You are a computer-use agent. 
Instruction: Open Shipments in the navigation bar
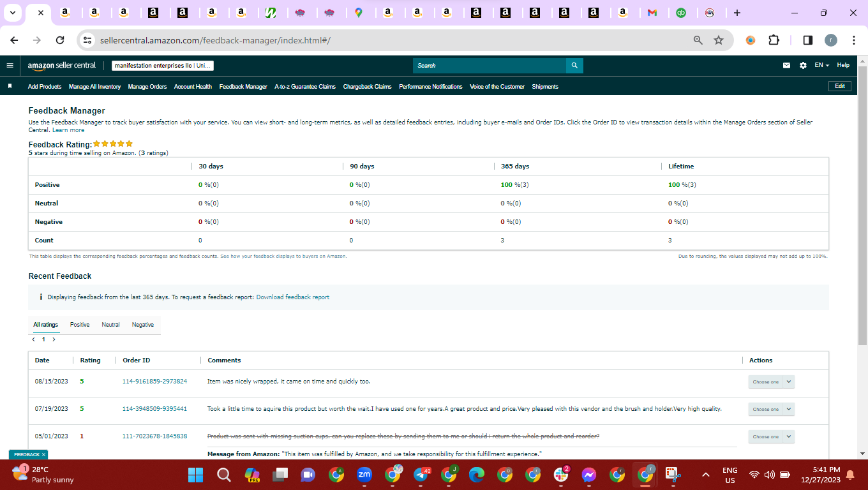pyautogui.click(x=545, y=87)
